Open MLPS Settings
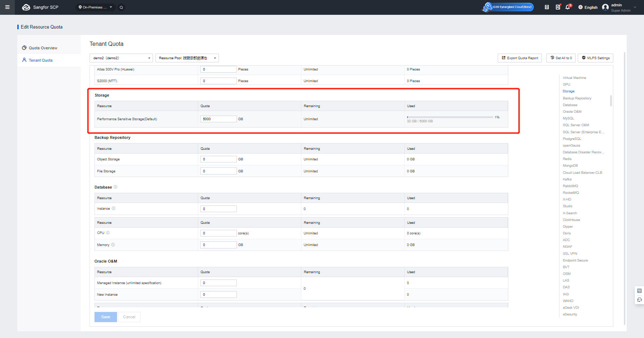The width and height of the screenshot is (644, 338). [595, 58]
